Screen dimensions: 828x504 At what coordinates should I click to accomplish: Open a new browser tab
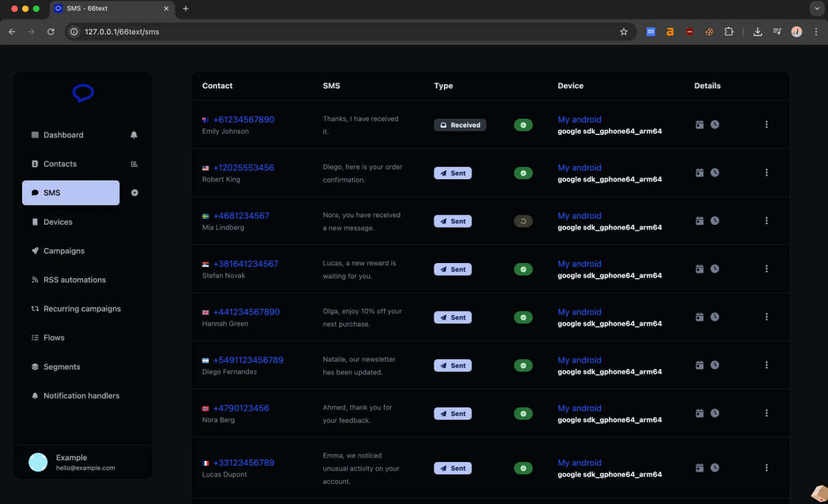186,9
